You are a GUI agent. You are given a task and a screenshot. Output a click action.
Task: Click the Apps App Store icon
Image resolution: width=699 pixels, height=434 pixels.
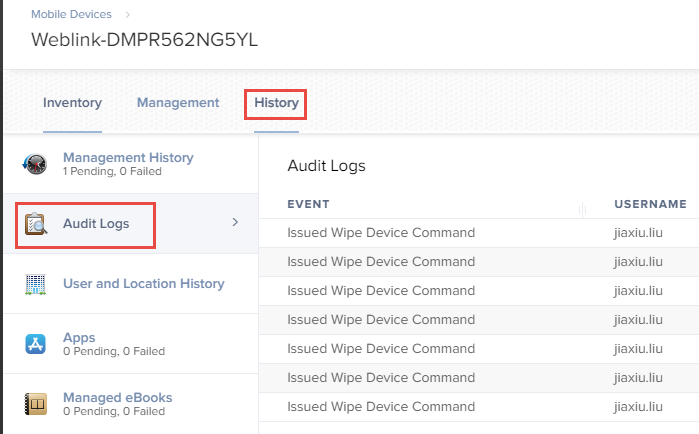[x=35, y=344]
